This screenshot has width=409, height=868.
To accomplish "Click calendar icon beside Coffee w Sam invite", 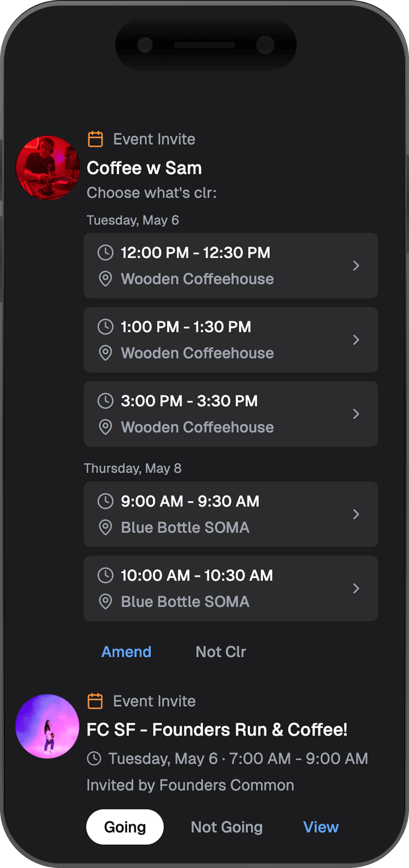I will coord(95,139).
